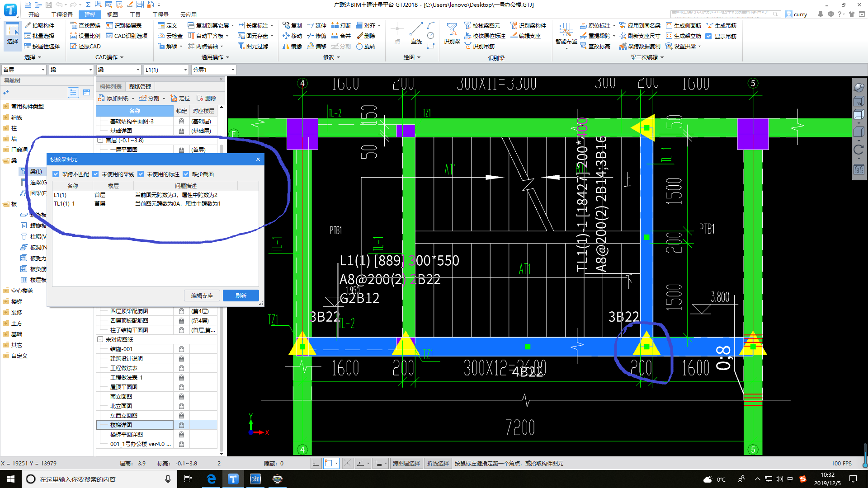Image resolution: width=868 pixels, height=488 pixels.
Task: Click the 延伸 extend tool
Action: point(316,25)
